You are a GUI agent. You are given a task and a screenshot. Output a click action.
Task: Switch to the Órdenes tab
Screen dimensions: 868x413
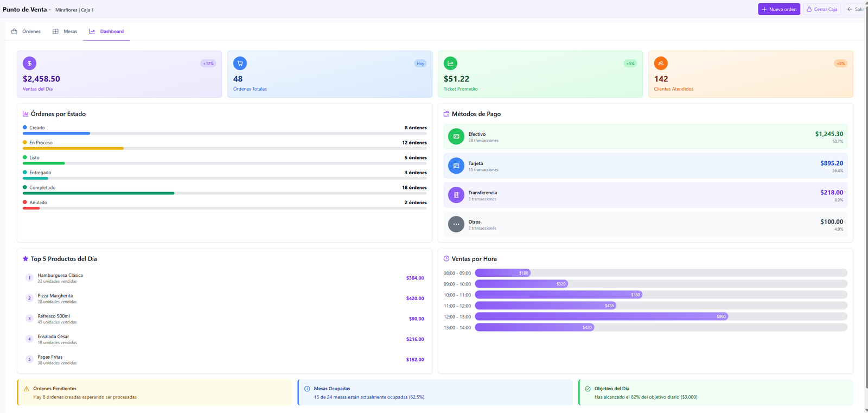26,31
